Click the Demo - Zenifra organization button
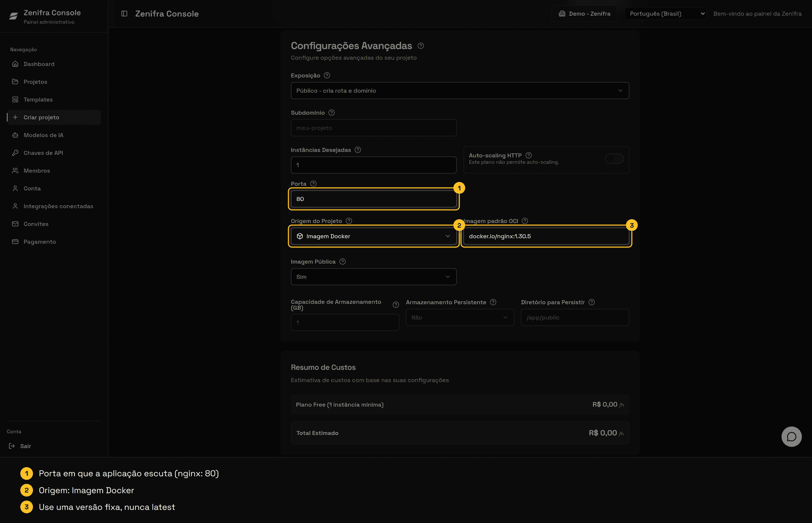 click(x=584, y=14)
